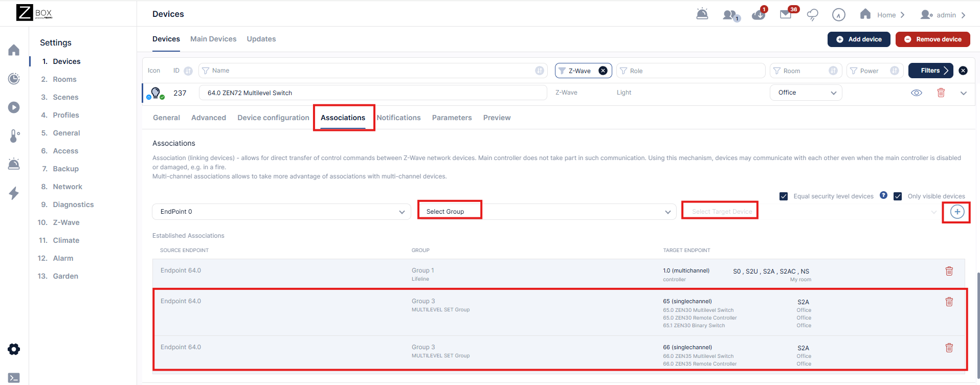
Task: Click the Filters button
Action: point(931,71)
